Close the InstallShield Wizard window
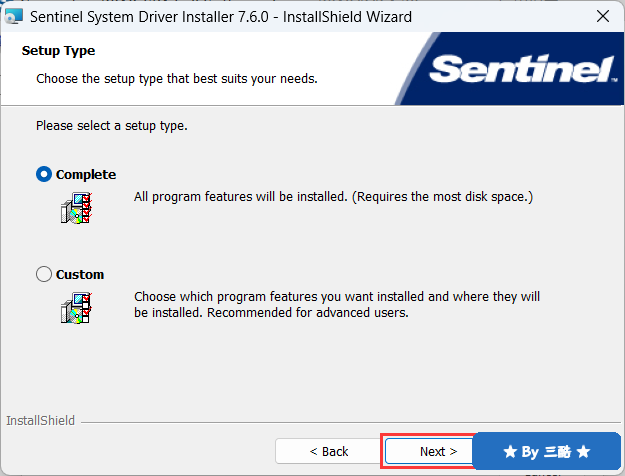The width and height of the screenshot is (625, 476). tap(603, 16)
